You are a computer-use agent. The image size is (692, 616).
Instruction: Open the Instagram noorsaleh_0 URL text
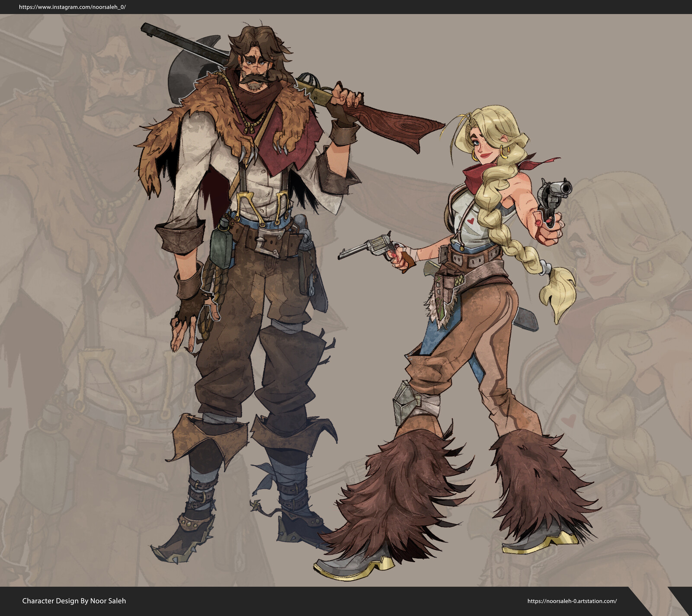[73, 7]
